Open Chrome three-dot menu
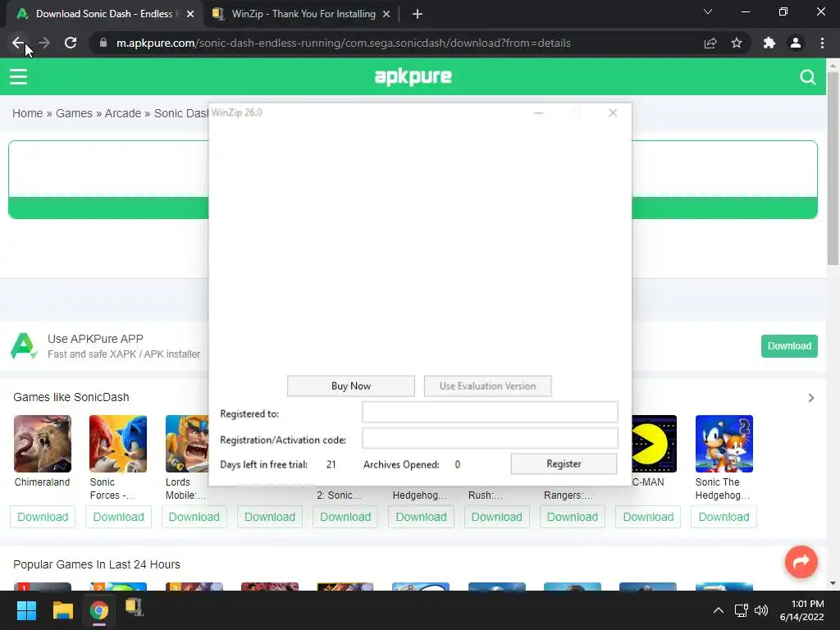The width and height of the screenshot is (840, 630). click(x=822, y=43)
